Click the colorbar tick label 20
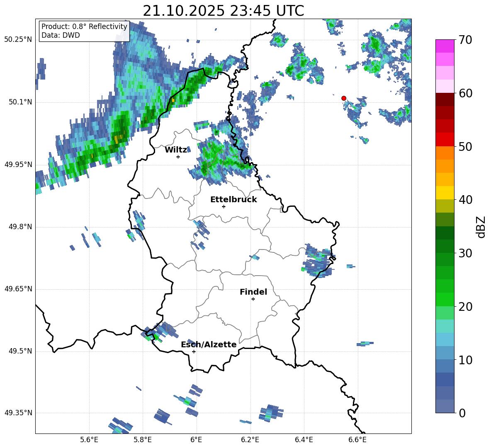The width and height of the screenshot is (491, 448). coord(465,307)
